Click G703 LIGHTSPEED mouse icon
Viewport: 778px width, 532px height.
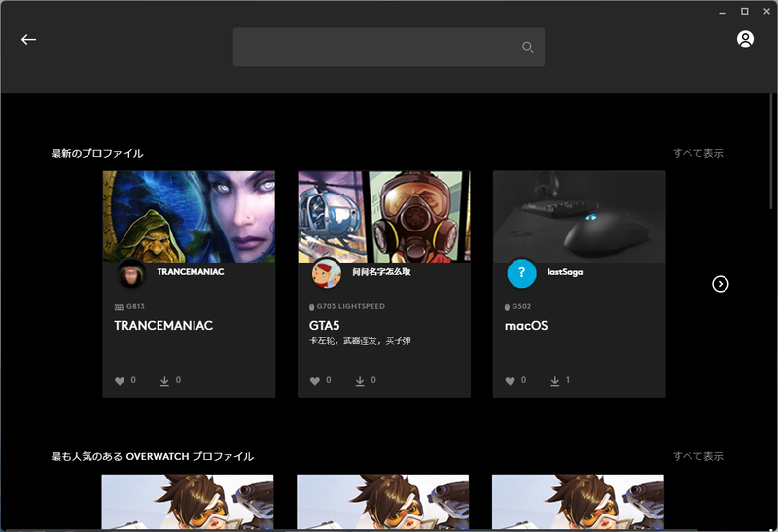coord(311,307)
